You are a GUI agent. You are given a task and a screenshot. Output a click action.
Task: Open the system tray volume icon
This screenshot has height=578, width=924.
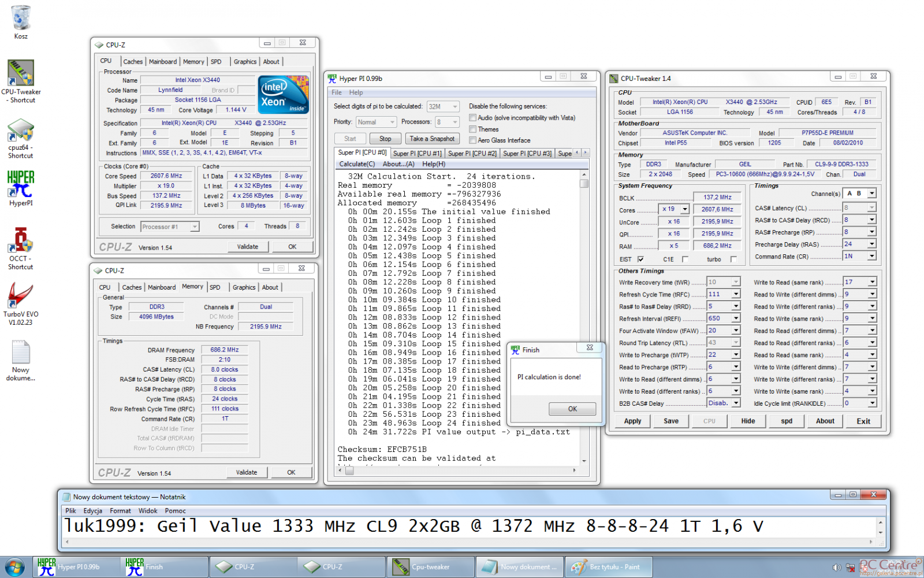tap(836, 568)
